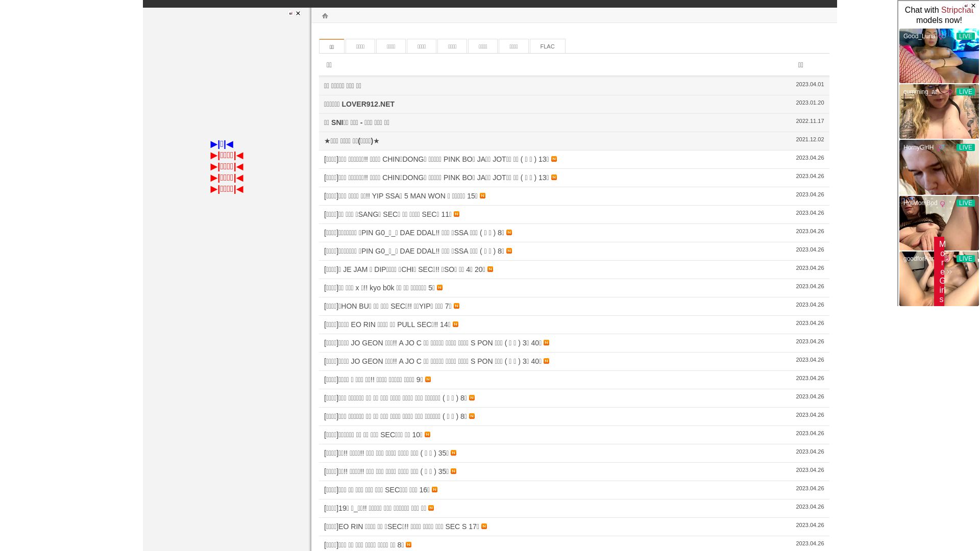980x551 pixels.
Task: Click new badge beside the JE JAM DIP post
Action: (x=490, y=269)
